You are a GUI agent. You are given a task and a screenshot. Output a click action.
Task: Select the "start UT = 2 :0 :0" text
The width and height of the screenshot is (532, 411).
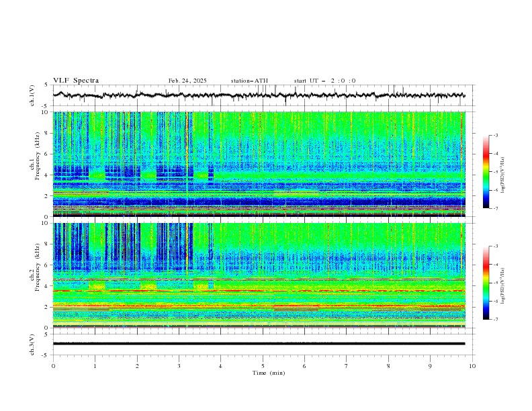pyautogui.click(x=324, y=81)
